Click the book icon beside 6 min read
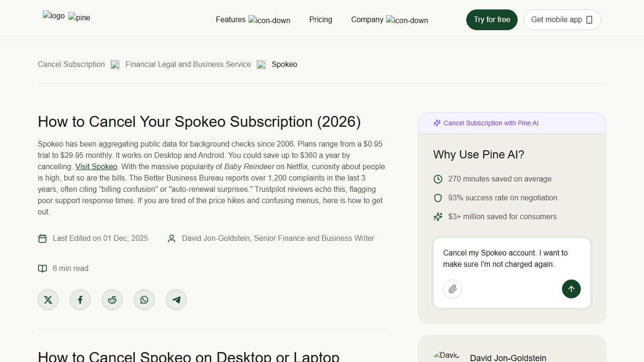The image size is (644, 362). click(x=42, y=268)
